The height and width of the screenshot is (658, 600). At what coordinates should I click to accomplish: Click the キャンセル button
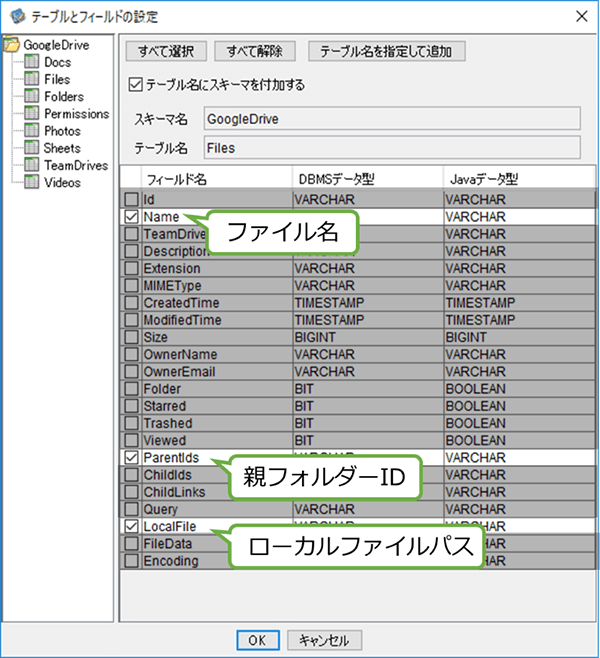pyautogui.click(x=324, y=640)
